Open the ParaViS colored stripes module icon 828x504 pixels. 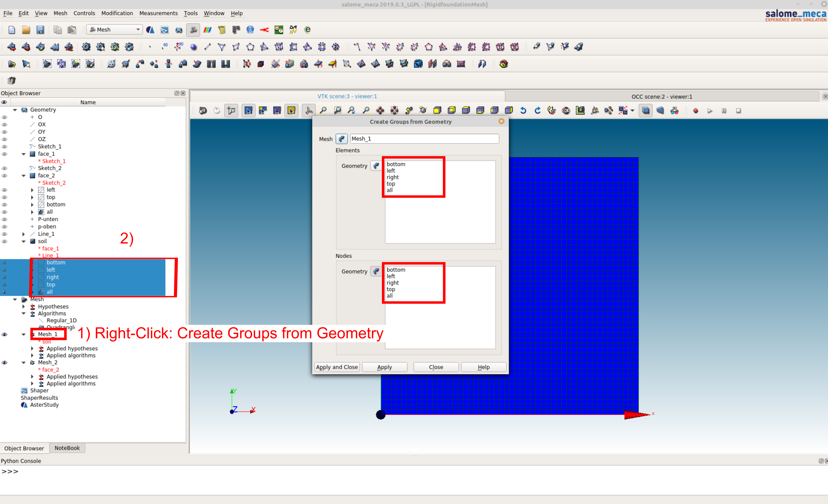tap(207, 30)
